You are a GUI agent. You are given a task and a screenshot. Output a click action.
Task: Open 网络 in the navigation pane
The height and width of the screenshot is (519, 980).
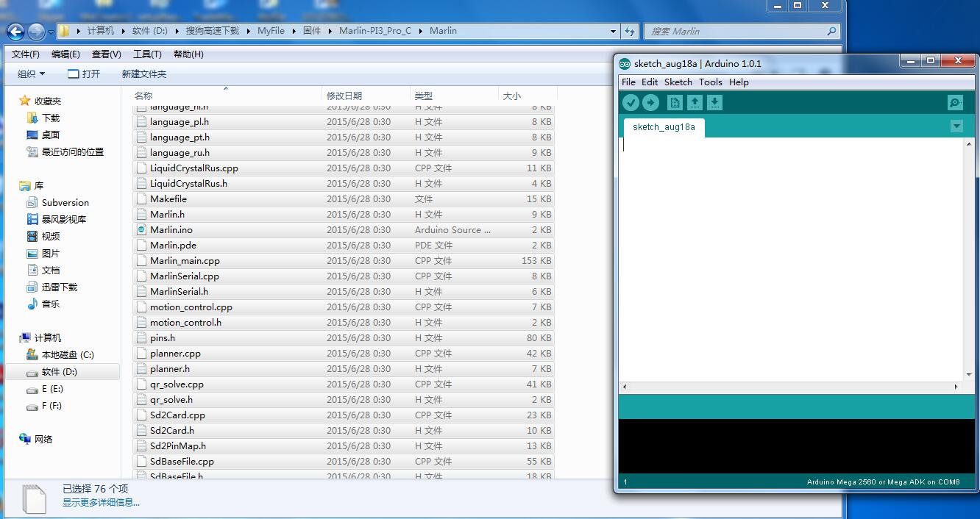pos(43,440)
